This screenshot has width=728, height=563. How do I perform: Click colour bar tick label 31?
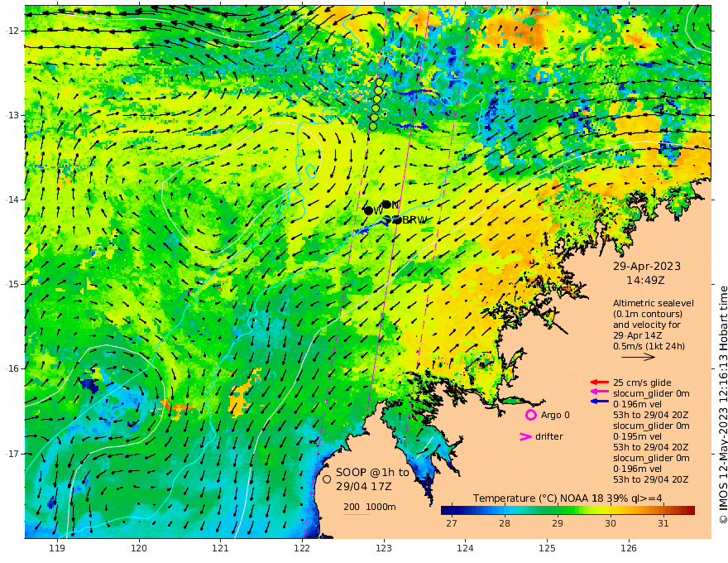click(x=663, y=523)
